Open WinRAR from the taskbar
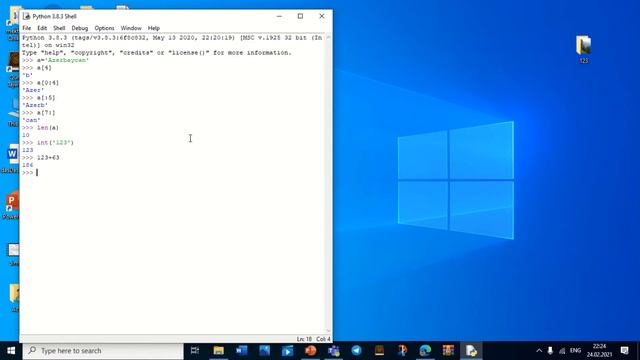This screenshot has height=360, width=640. 448,351
